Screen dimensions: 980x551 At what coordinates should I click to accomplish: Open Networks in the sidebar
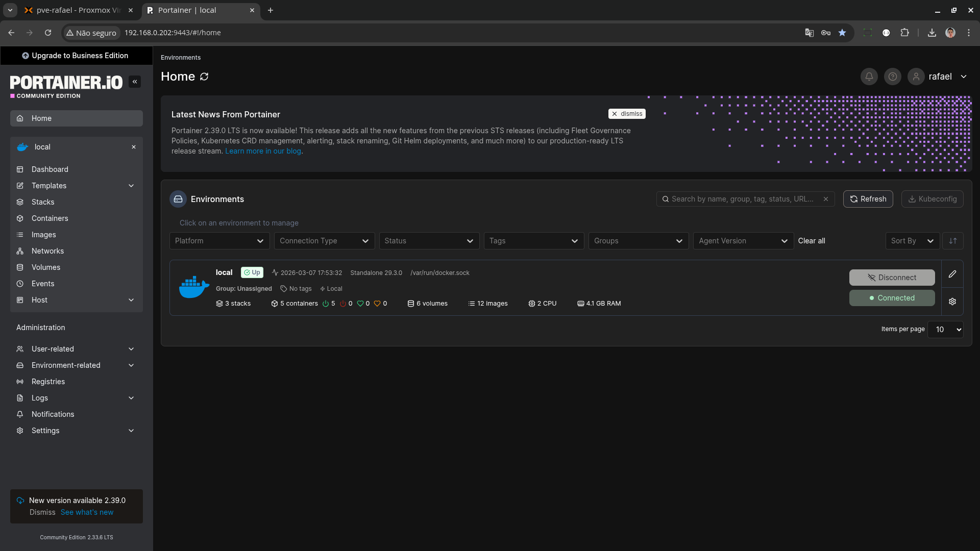tap(77, 251)
